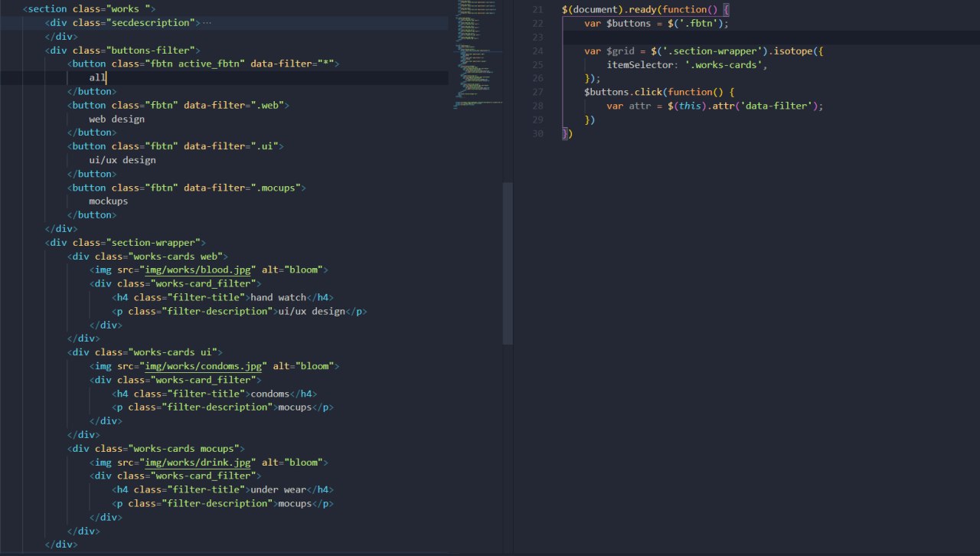The height and width of the screenshot is (556, 980).
Task: Click line number 29 in the gutter
Action: click(537, 119)
